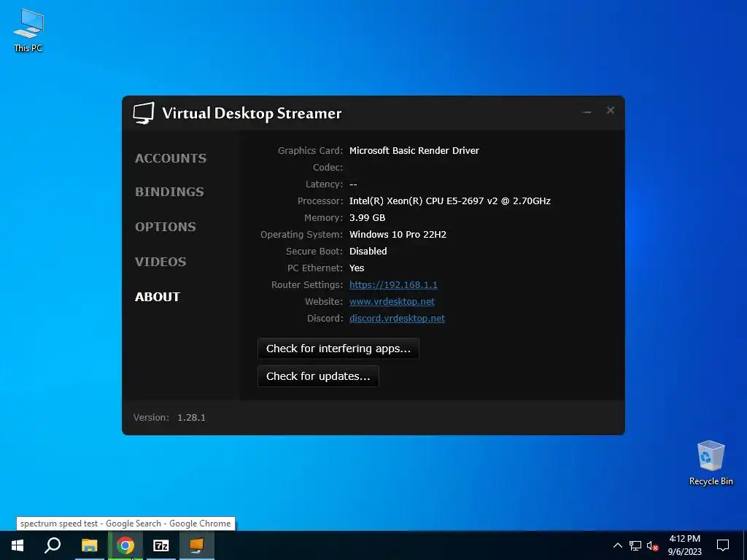Image resolution: width=747 pixels, height=560 pixels.
Task: Click the spectrum speed test tooltip
Action: pos(125,524)
